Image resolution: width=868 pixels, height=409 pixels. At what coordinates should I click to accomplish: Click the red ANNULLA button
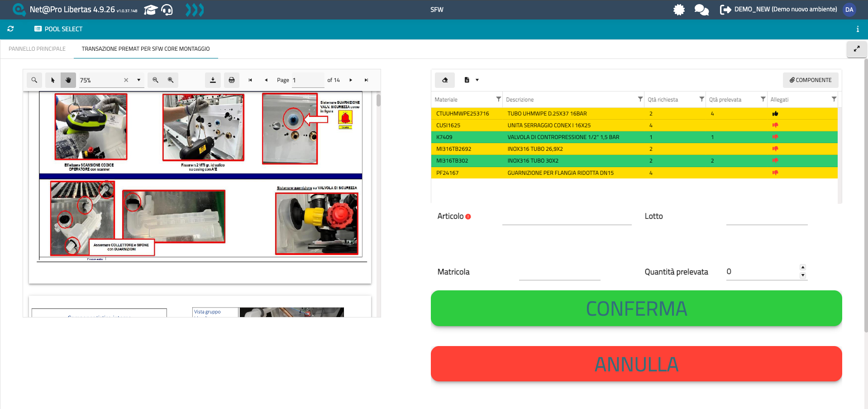click(636, 364)
